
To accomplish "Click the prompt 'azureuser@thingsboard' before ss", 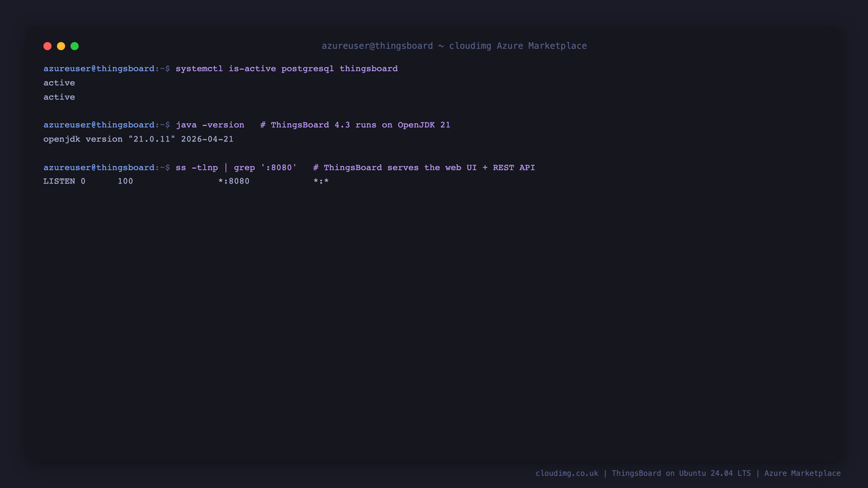I will (99, 167).
